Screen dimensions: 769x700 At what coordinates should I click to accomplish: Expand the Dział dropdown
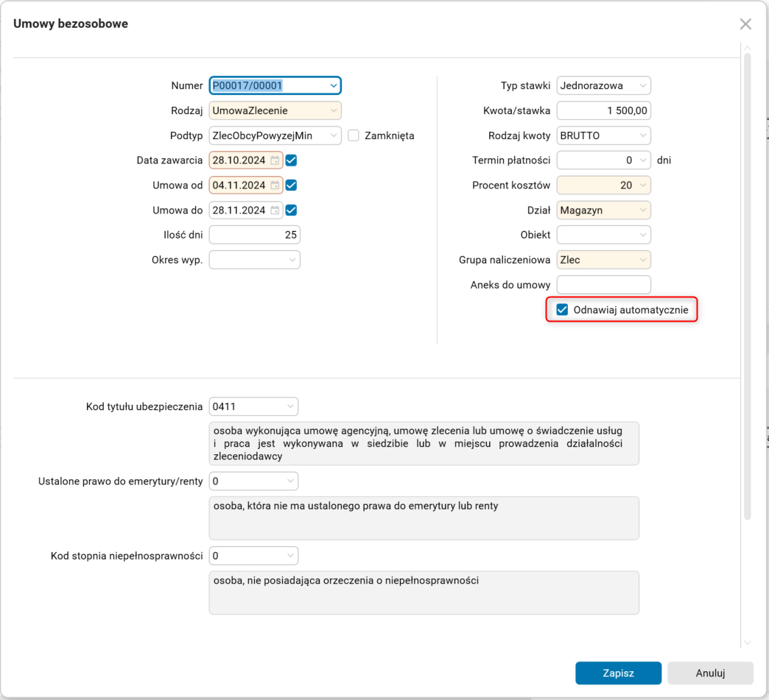644,211
